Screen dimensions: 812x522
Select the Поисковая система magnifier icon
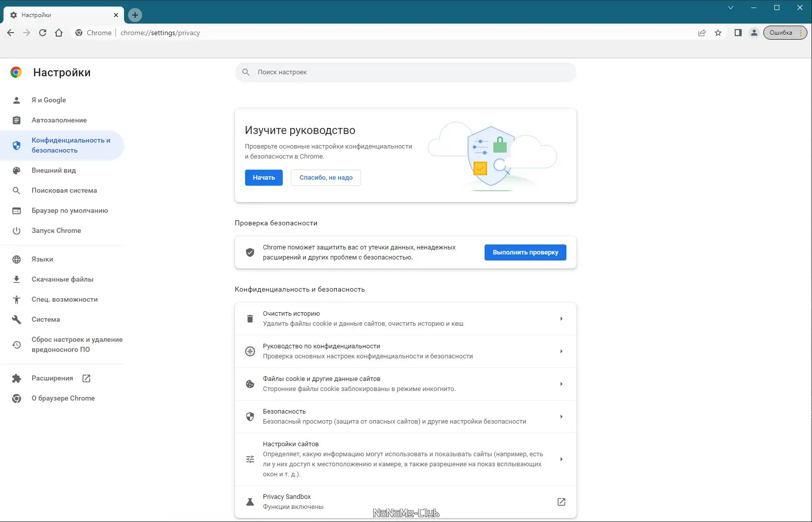17,190
